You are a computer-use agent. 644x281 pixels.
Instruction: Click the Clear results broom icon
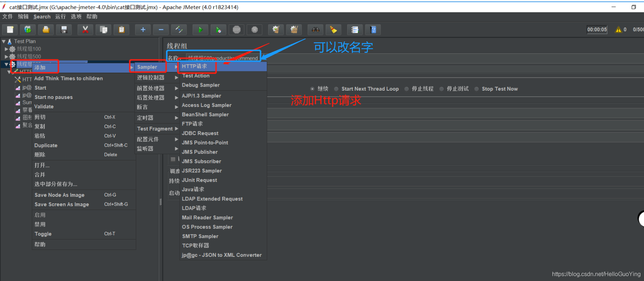coord(276,30)
